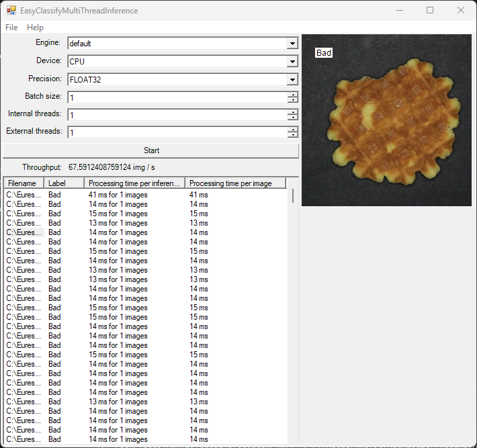Click the waffle preview image
Image resolution: width=477 pixels, height=448 pixels.
[386, 121]
